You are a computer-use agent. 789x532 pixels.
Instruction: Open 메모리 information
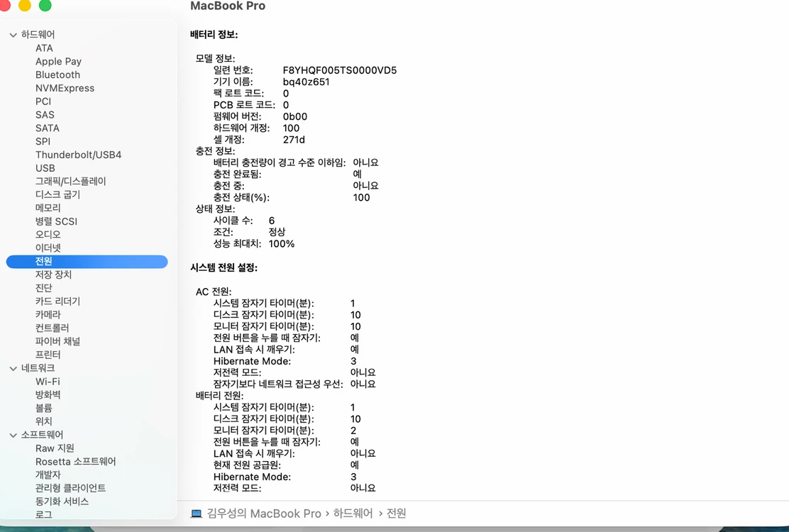coord(48,208)
